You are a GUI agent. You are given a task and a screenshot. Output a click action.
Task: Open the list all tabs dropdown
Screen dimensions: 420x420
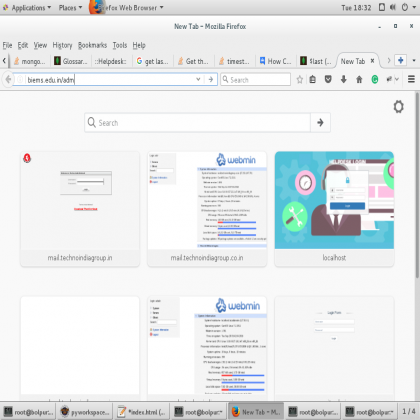click(414, 61)
